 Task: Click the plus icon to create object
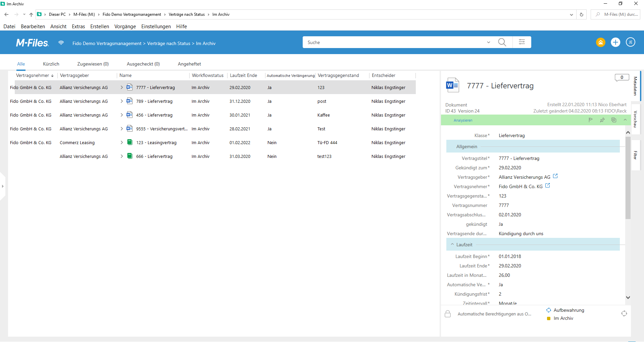coord(615,42)
